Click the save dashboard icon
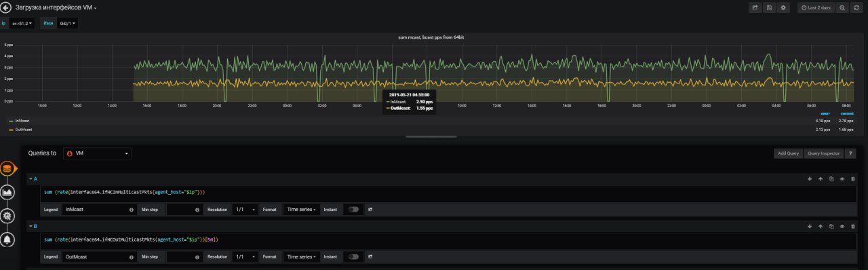Image resolution: width=868 pixels, height=270 pixels. coord(769,7)
